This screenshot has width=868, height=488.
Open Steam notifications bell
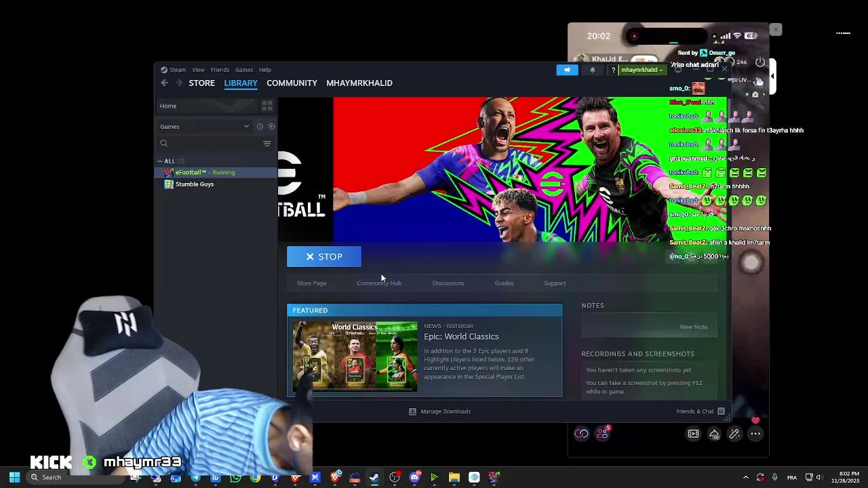coord(593,70)
